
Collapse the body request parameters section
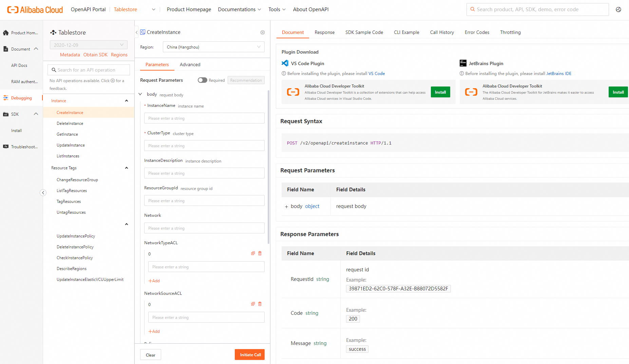(x=140, y=94)
